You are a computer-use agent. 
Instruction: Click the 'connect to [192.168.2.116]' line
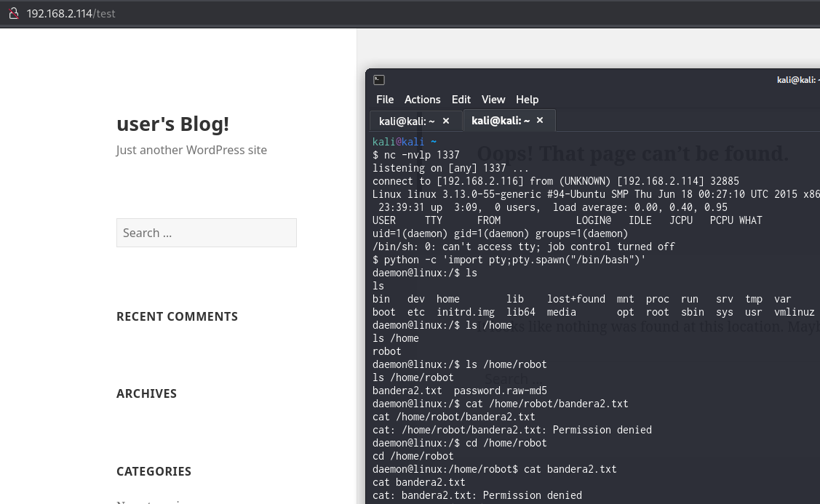(x=555, y=181)
